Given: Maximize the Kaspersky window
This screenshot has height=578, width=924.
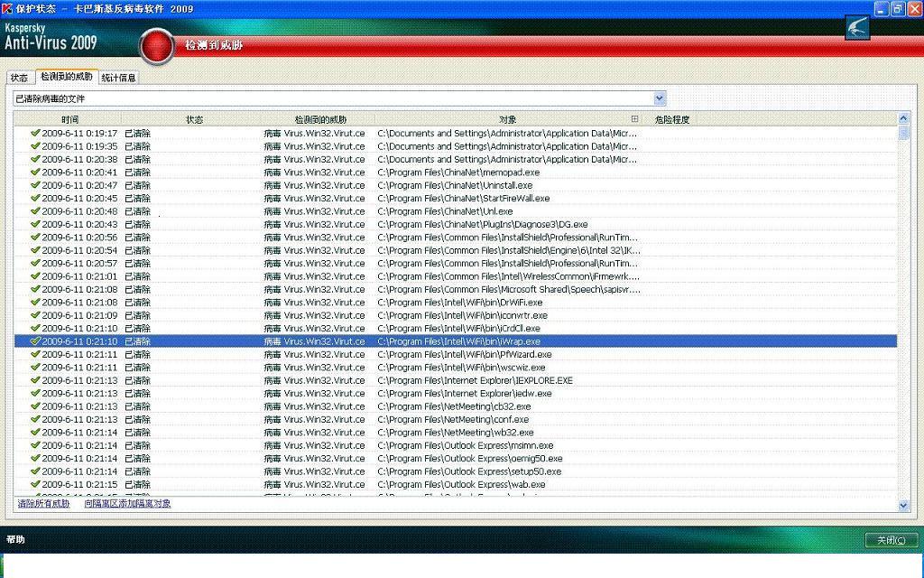Looking at the screenshot, I should point(898,9).
